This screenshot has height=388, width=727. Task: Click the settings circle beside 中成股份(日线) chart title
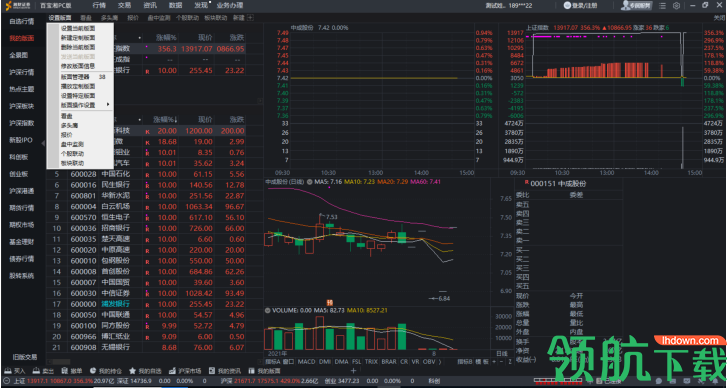[x=309, y=181]
